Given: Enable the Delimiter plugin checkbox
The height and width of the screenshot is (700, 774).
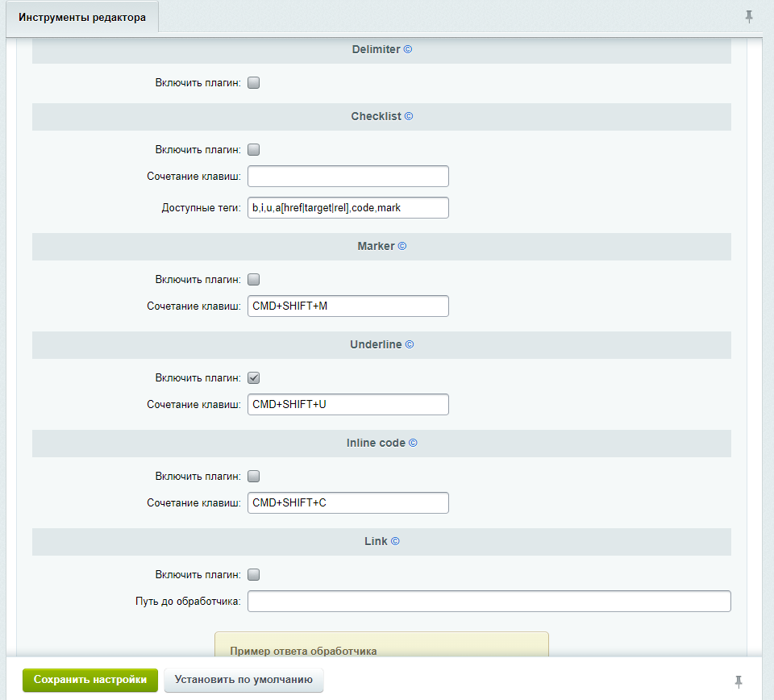Looking at the screenshot, I should pos(253,82).
